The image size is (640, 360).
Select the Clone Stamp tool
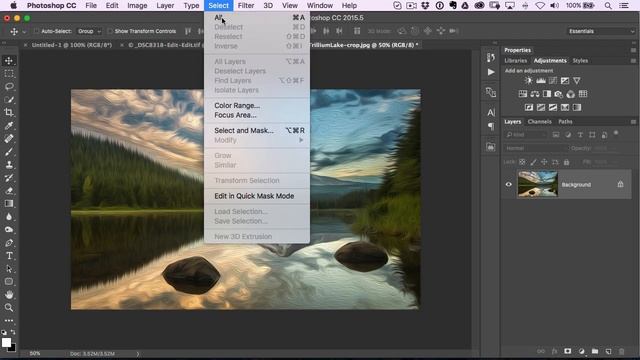[9, 164]
